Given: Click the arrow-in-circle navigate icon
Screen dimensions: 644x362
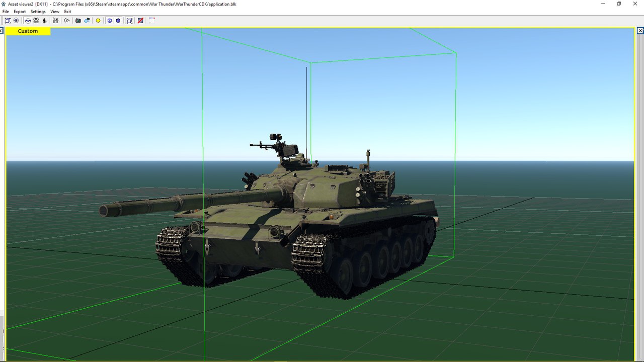Looking at the screenshot, I should click(66, 21).
